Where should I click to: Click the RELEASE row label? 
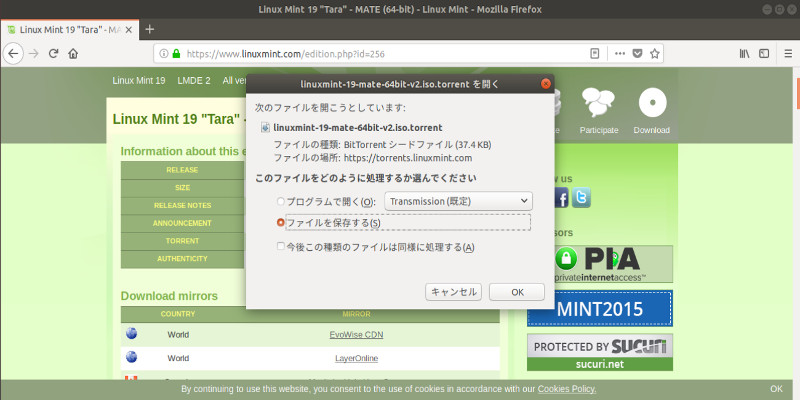(x=182, y=170)
